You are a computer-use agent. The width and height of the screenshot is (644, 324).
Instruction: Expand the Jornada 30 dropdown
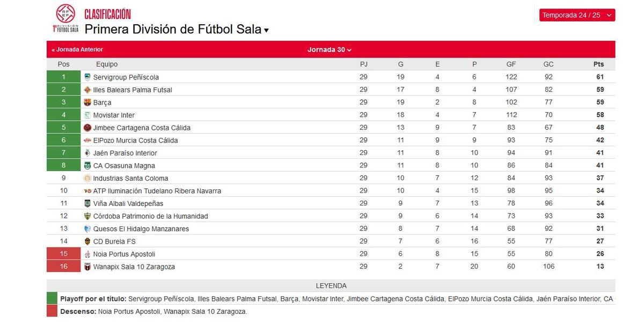tap(328, 49)
